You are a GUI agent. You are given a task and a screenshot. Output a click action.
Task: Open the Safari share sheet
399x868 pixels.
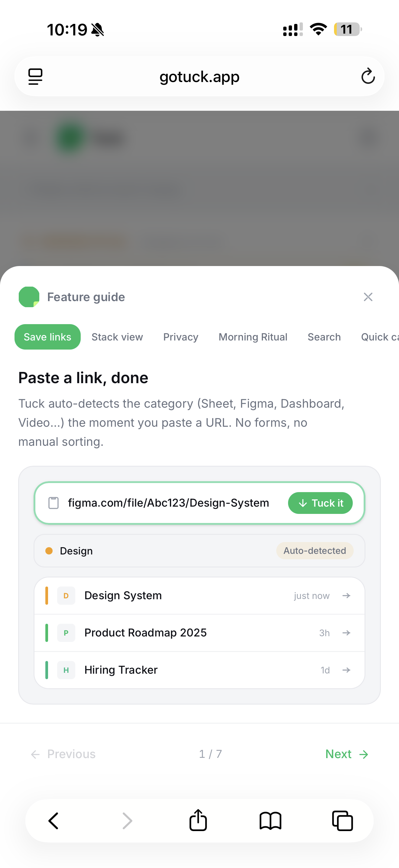(198, 820)
